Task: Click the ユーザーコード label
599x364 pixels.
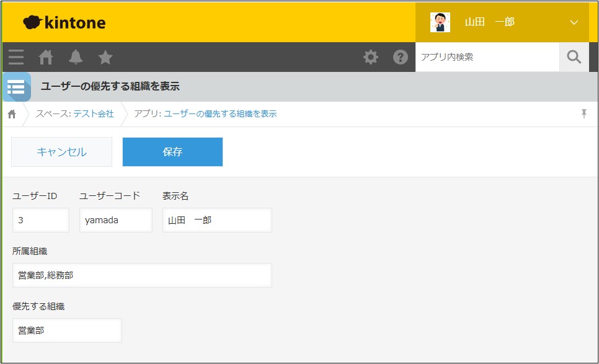Action: (110, 196)
